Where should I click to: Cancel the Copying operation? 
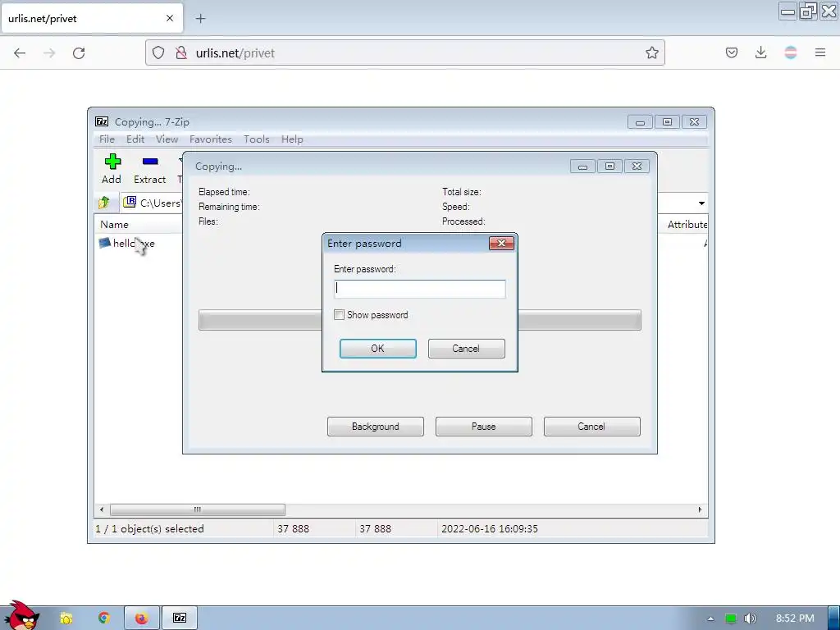pos(592,427)
